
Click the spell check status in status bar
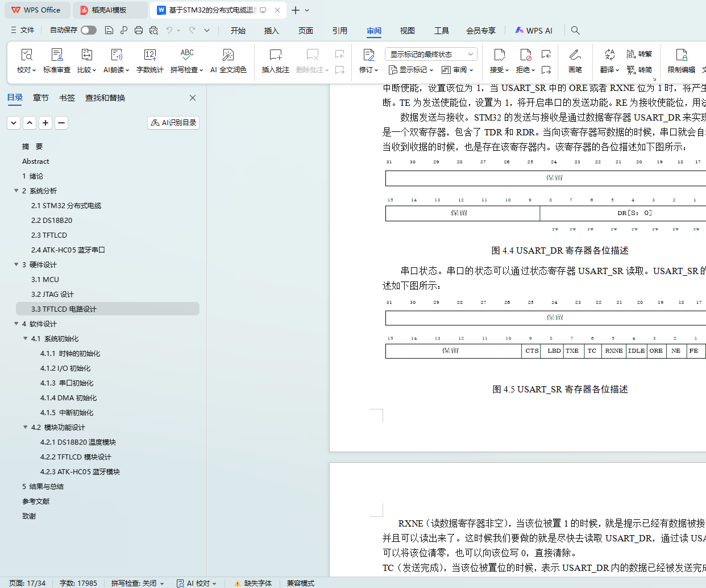pos(137,583)
